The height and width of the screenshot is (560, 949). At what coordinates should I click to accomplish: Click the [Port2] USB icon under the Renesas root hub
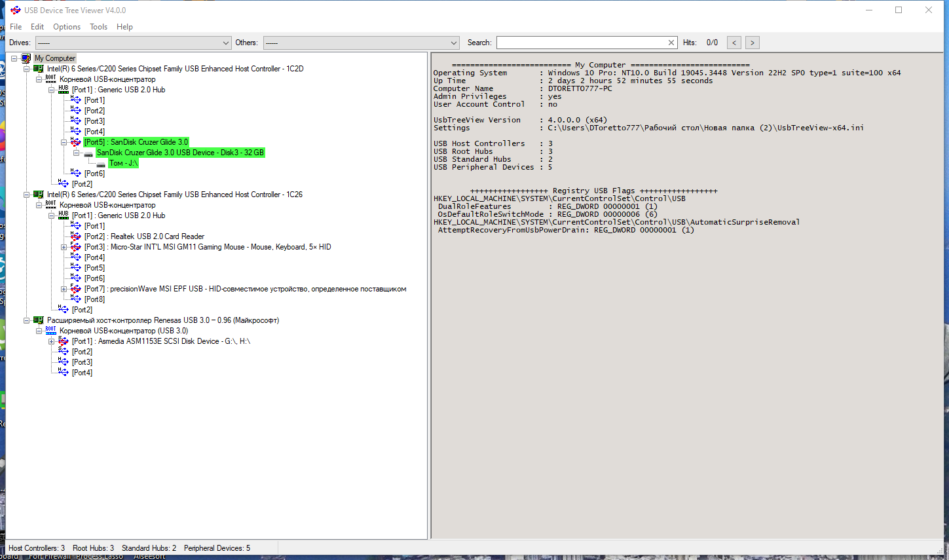click(64, 352)
